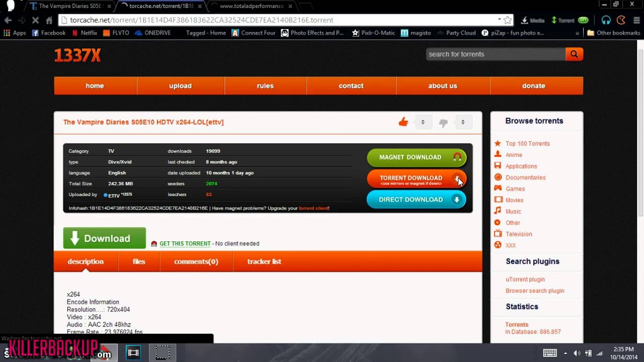Open the about us navigation item
Screen dimensions: 644x362
point(443,86)
